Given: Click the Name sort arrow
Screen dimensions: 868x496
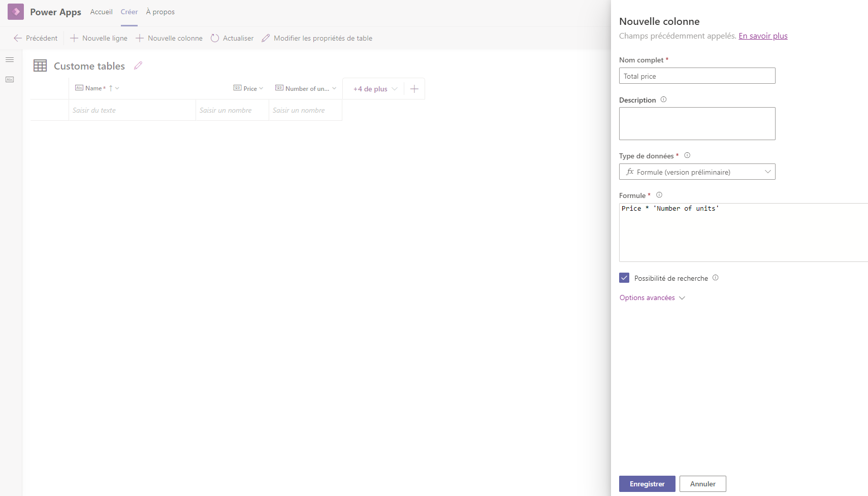Looking at the screenshot, I should [x=111, y=88].
